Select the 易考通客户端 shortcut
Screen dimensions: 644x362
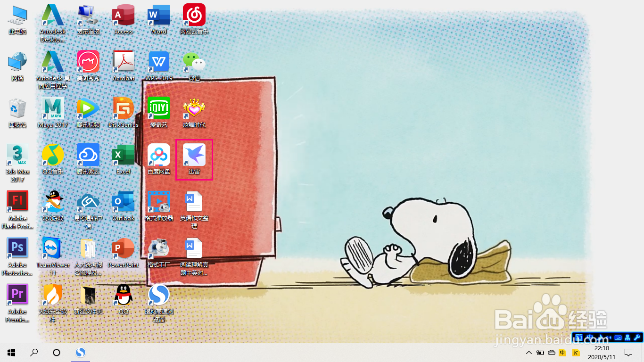(88, 210)
